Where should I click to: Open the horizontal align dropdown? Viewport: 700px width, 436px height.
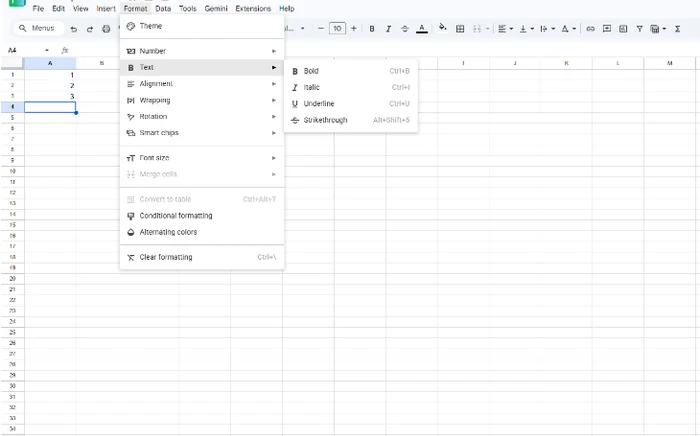click(x=505, y=29)
